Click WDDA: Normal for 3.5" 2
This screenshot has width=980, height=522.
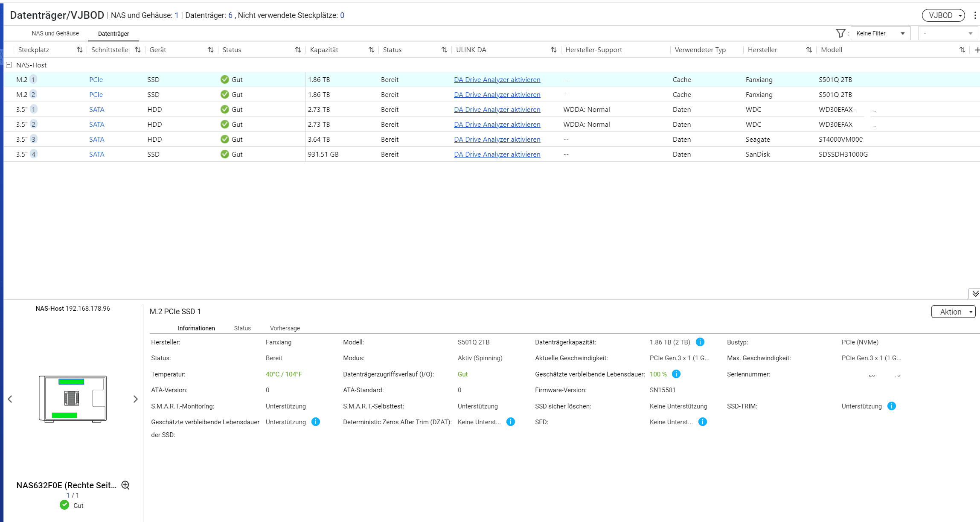click(x=587, y=124)
